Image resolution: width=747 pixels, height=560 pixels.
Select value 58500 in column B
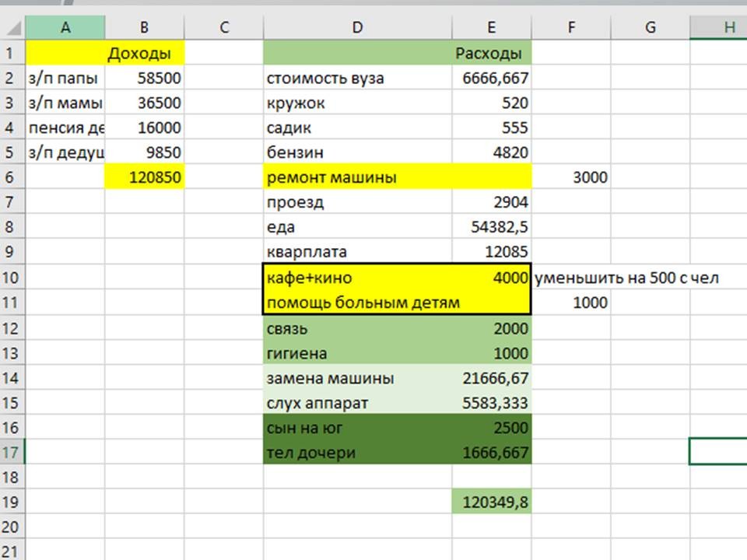[x=144, y=79]
